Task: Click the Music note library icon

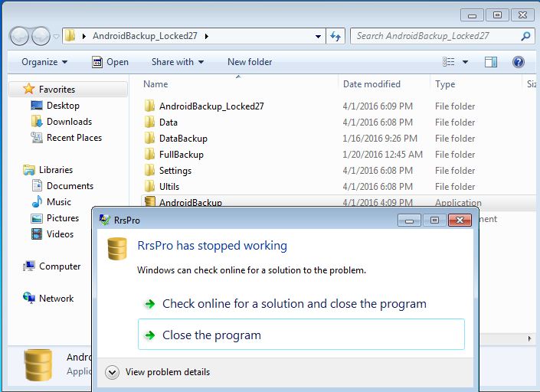Action: pos(37,201)
